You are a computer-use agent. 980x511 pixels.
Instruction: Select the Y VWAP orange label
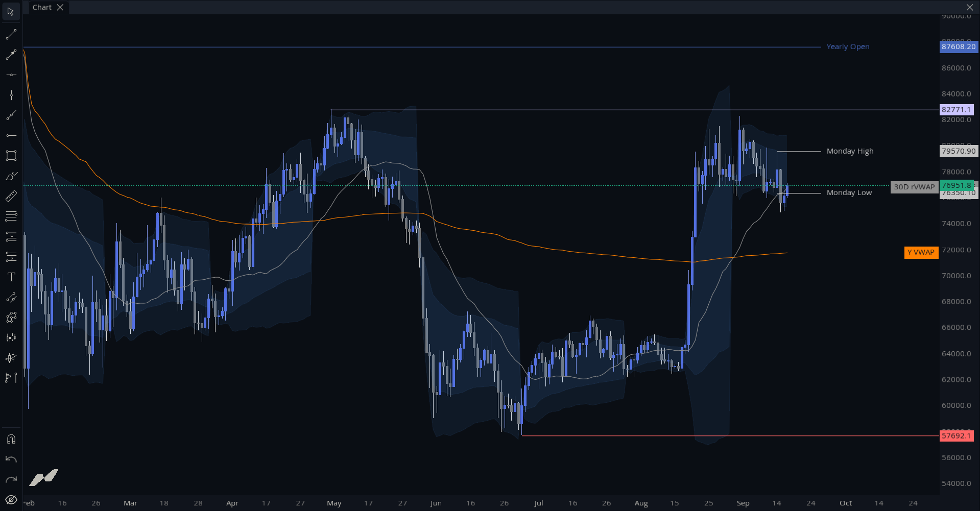click(x=921, y=252)
